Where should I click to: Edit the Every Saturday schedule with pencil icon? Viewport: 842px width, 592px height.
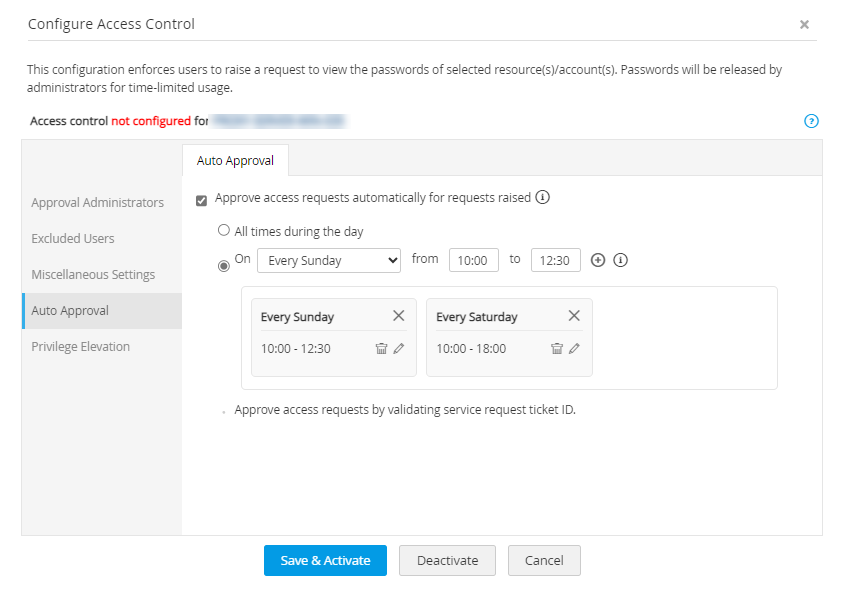click(x=574, y=349)
